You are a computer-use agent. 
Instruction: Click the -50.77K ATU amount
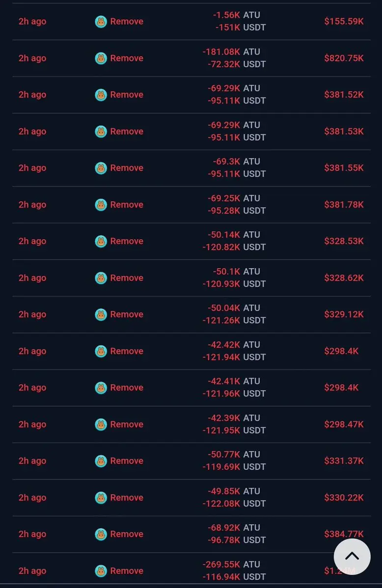[x=234, y=454]
